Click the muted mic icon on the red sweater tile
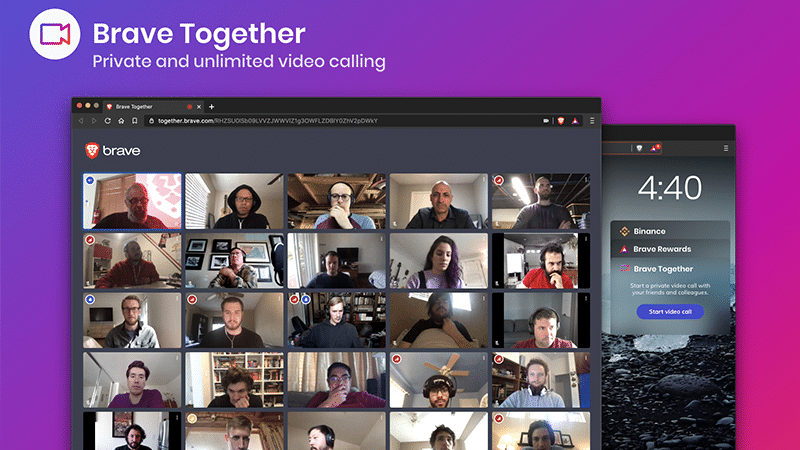 [90, 240]
